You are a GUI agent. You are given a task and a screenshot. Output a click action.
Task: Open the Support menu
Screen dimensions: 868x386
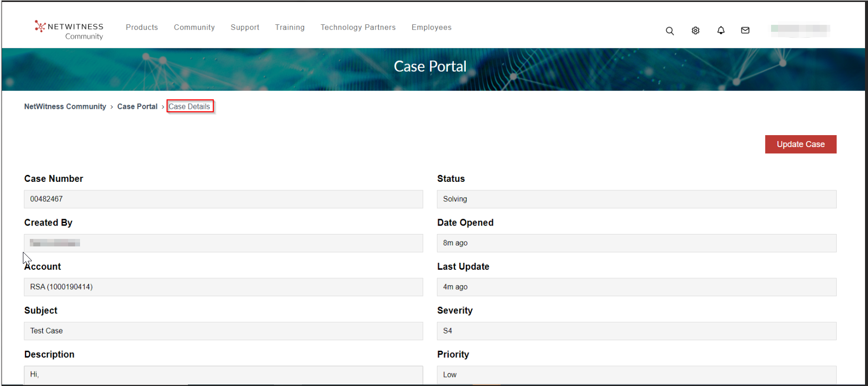pyautogui.click(x=245, y=27)
